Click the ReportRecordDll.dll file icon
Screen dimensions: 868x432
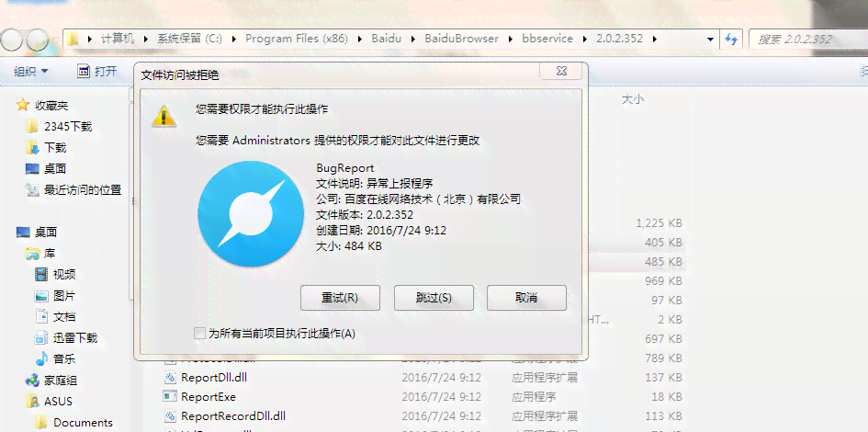(169, 416)
